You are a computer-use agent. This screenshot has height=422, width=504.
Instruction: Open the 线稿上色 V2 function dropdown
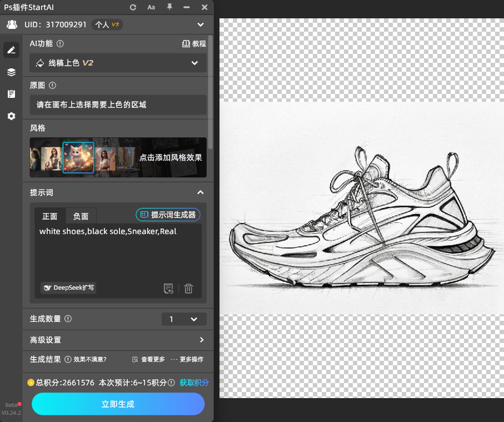(118, 63)
